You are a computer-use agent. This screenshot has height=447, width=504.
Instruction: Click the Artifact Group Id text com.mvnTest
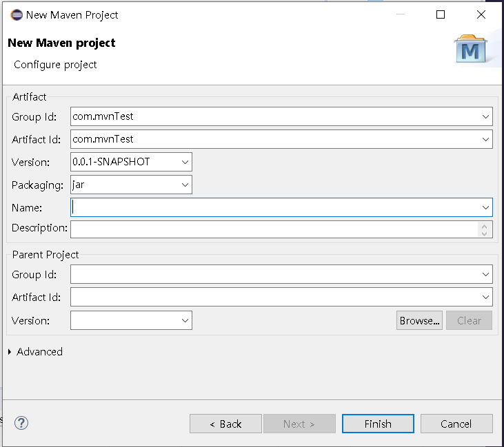[x=103, y=116]
